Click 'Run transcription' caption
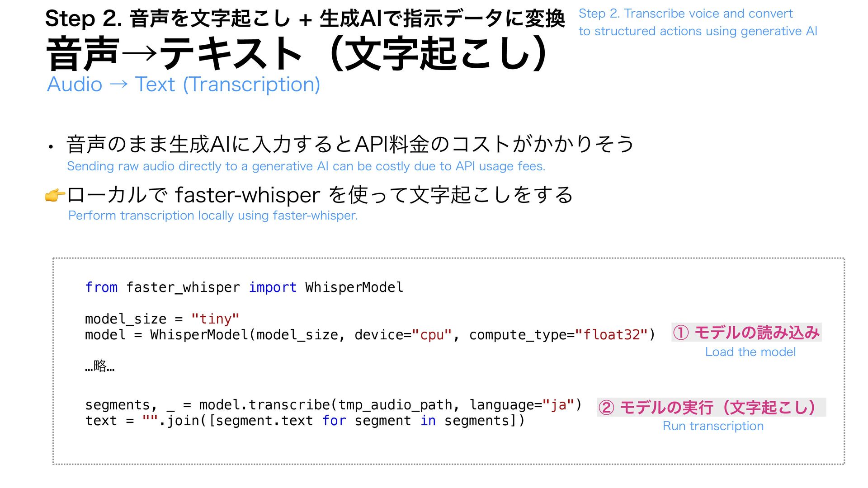Viewport: 868px width, 488px height. (713, 426)
